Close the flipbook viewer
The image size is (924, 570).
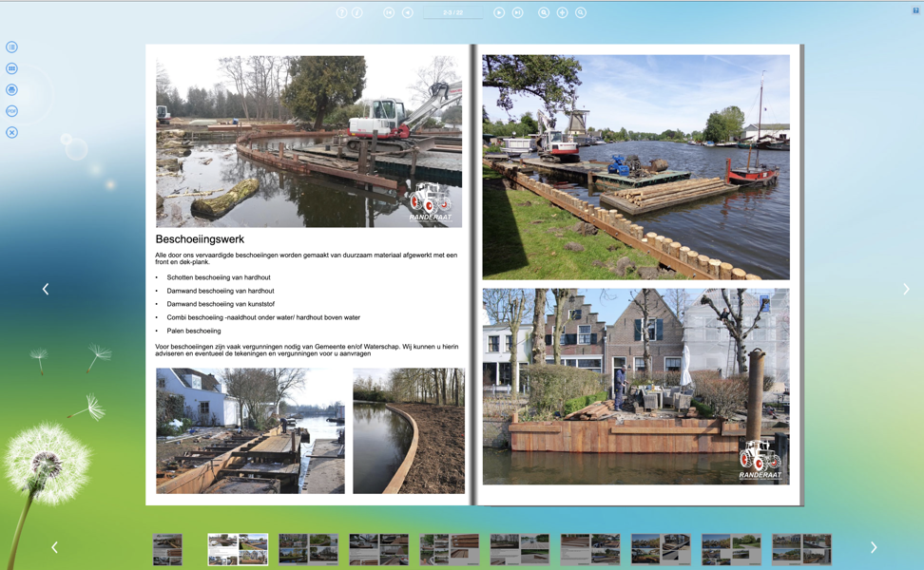[x=10, y=132]
